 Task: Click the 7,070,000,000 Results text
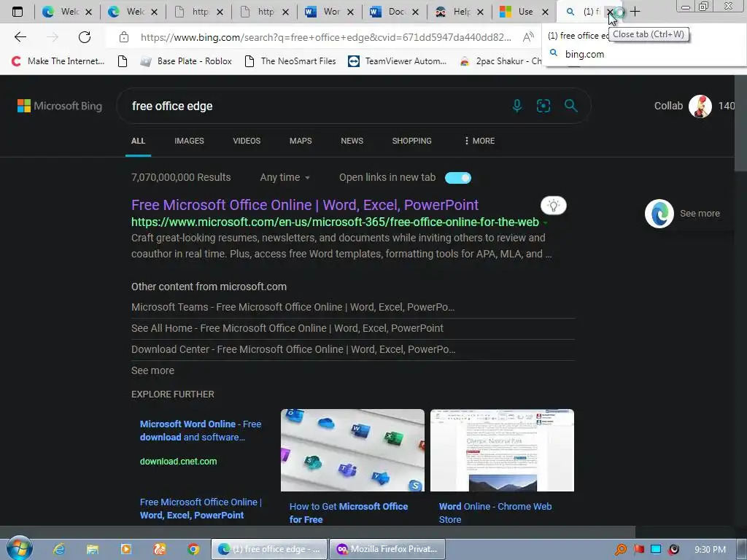181,177
